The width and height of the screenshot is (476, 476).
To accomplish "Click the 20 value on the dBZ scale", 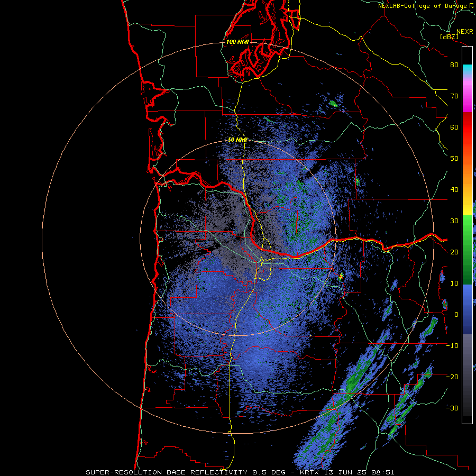I will (454, 252).
